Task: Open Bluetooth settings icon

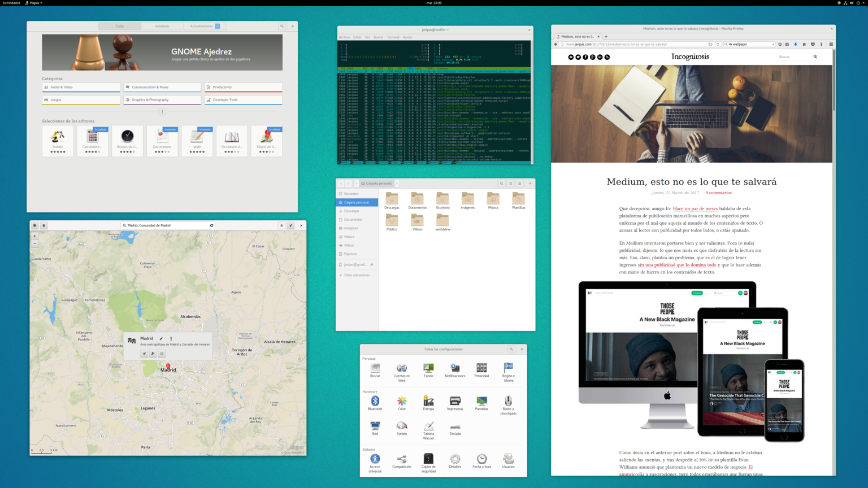Action: click(375, 402)
